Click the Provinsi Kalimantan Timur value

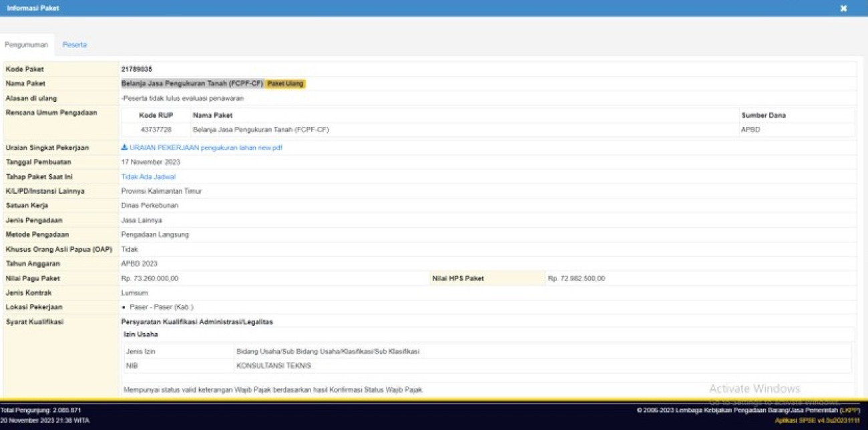pyautogui.click(x=161, y=191)
